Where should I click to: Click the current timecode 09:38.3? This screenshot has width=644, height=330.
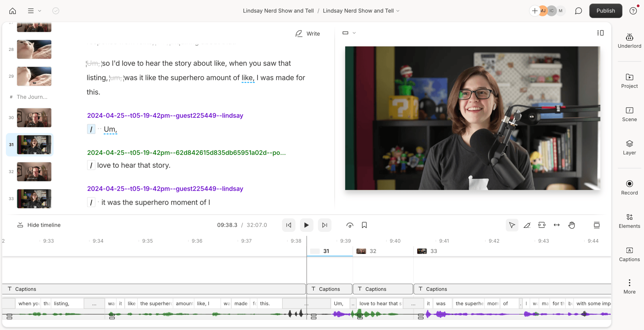pos(227,225)
